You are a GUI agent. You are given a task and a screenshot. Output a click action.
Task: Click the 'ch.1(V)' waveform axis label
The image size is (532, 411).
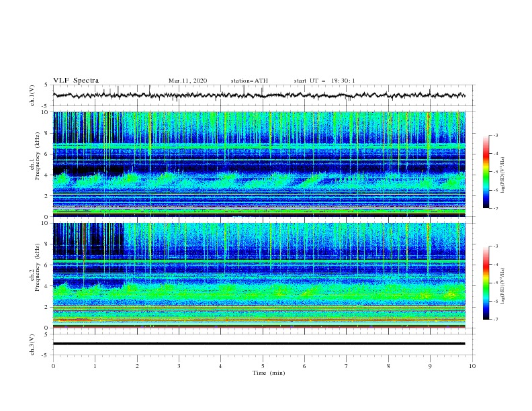[x=32, y=95]
